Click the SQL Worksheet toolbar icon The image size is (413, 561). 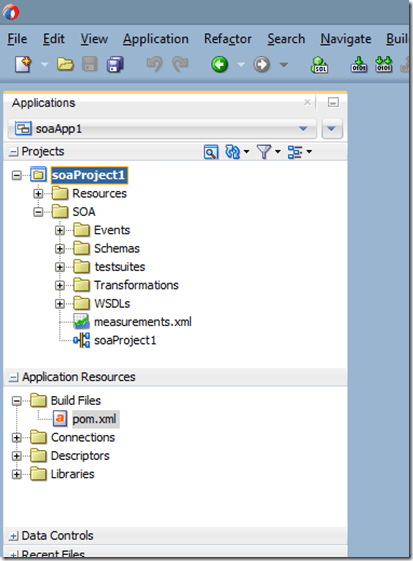(319, 65)
